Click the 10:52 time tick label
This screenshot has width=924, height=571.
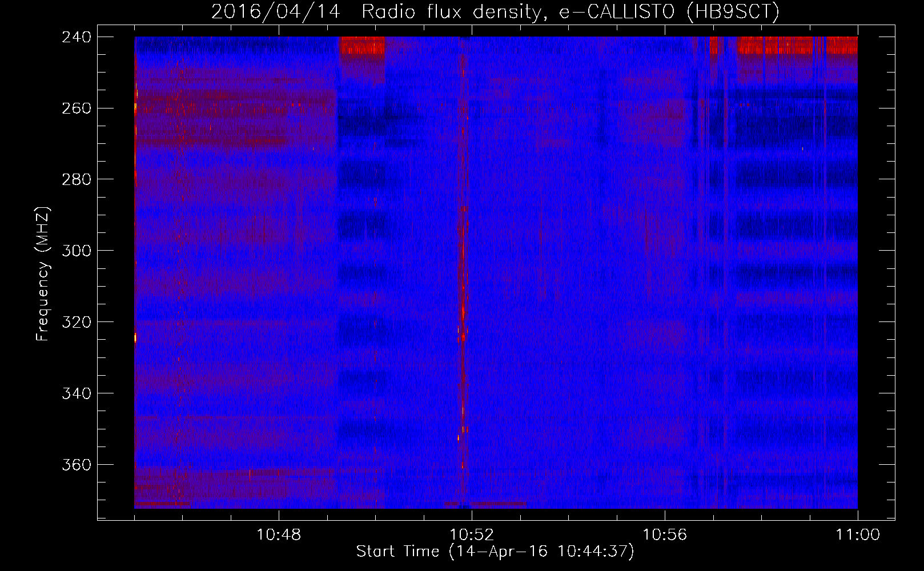pos(472,535)
